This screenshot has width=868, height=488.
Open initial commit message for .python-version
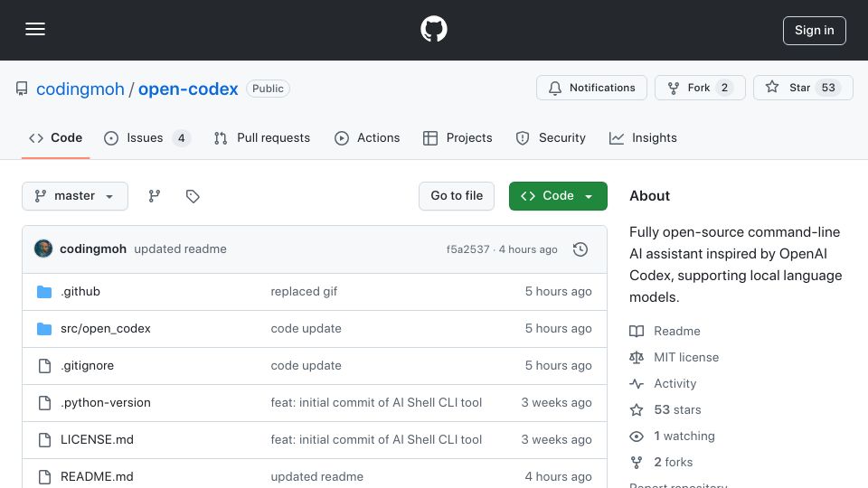click(x=376, y=403)
